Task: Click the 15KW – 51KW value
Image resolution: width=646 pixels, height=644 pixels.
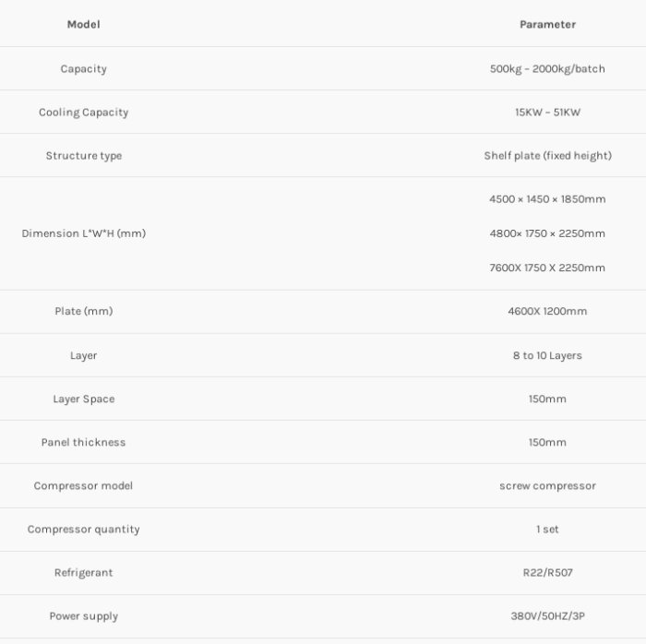Action: coord(547,113)
